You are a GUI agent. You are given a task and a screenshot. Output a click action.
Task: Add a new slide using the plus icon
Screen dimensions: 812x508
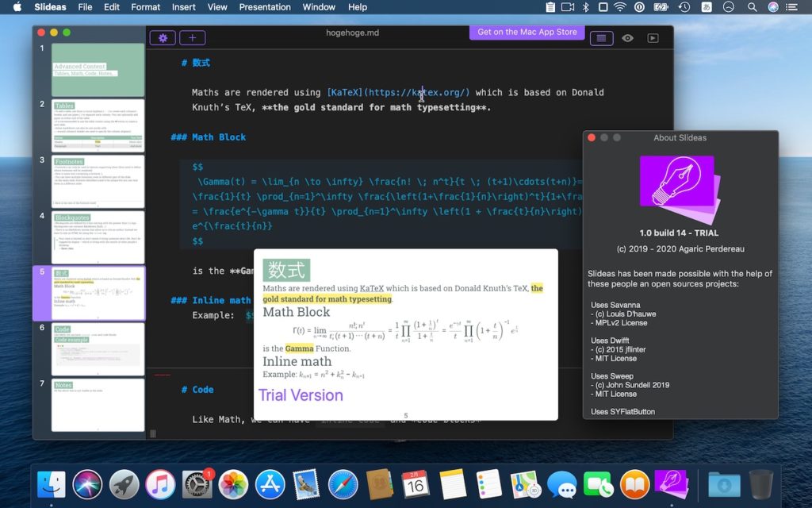[x=191, y=37]
